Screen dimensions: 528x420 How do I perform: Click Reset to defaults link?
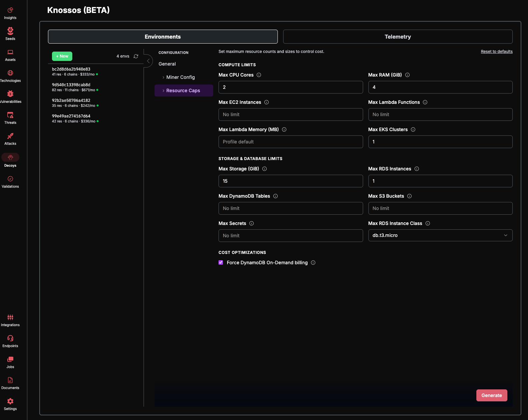click(x=497, y=52)
